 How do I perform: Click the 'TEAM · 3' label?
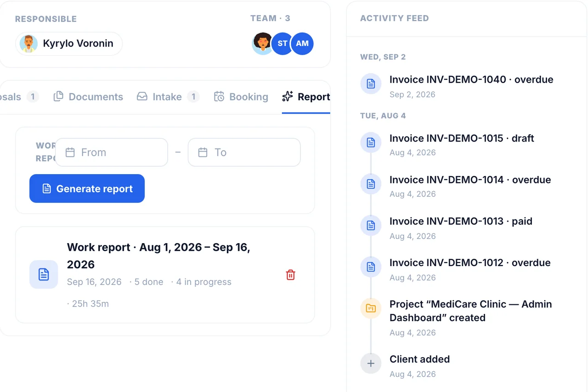pyautogui.click(x=270, y=18)
